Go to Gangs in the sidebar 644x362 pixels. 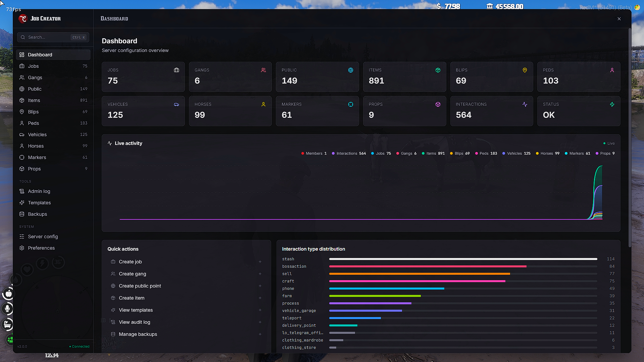53,77
